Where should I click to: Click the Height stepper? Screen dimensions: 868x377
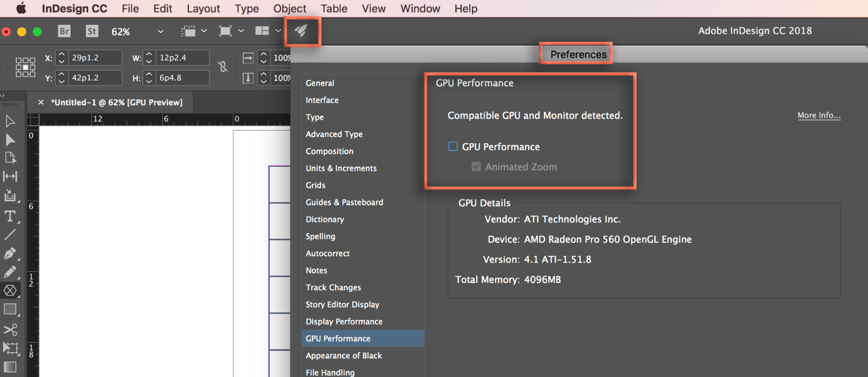pos(149,78)
